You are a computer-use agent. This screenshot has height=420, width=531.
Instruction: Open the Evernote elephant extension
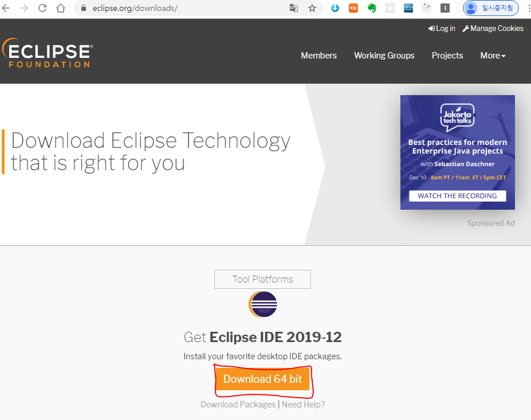pos(372,8)
